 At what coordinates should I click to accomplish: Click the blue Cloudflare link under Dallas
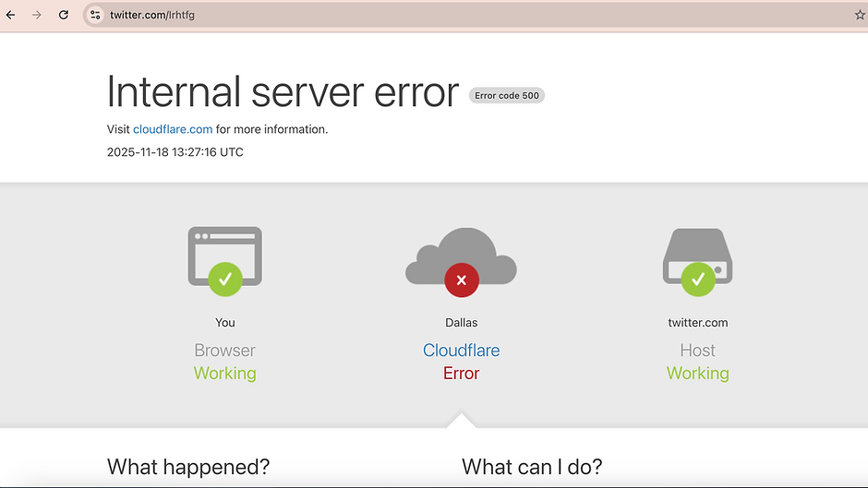pyautogui.click(x=461, y=351)
